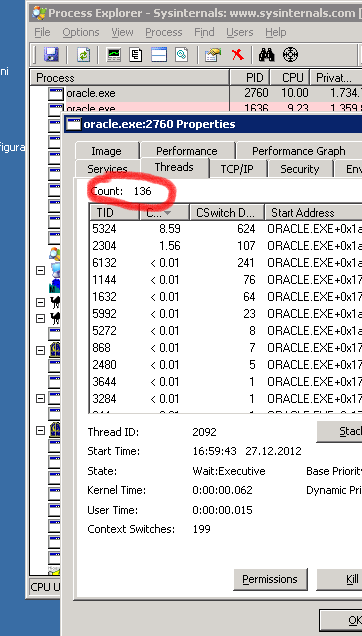Switch to the Security tab
The height and width of the screenshot is (636, 362).
coord(300,169)
